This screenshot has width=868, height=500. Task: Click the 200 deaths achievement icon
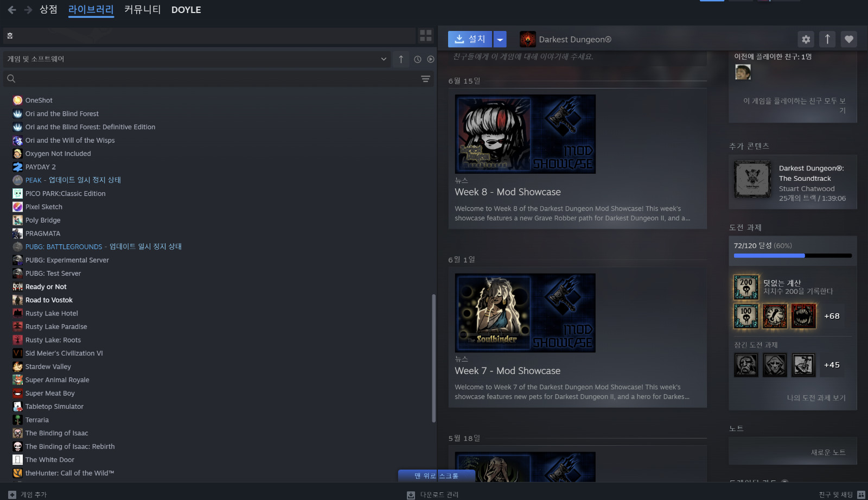[x=746, y=287]
